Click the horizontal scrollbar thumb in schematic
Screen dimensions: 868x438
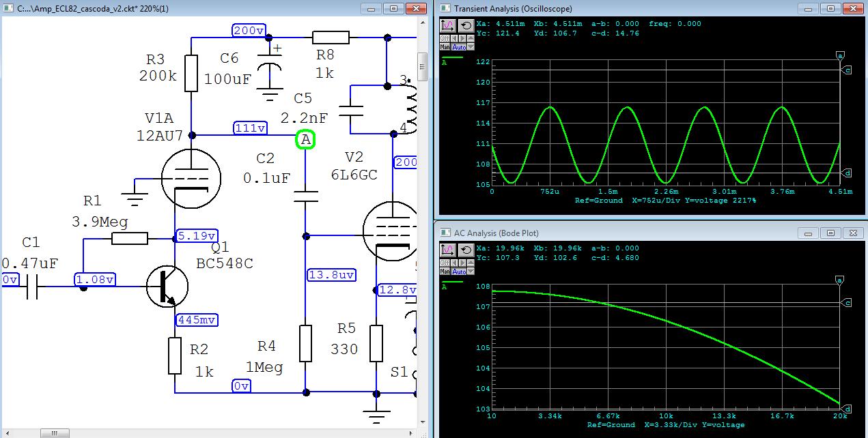55,433
